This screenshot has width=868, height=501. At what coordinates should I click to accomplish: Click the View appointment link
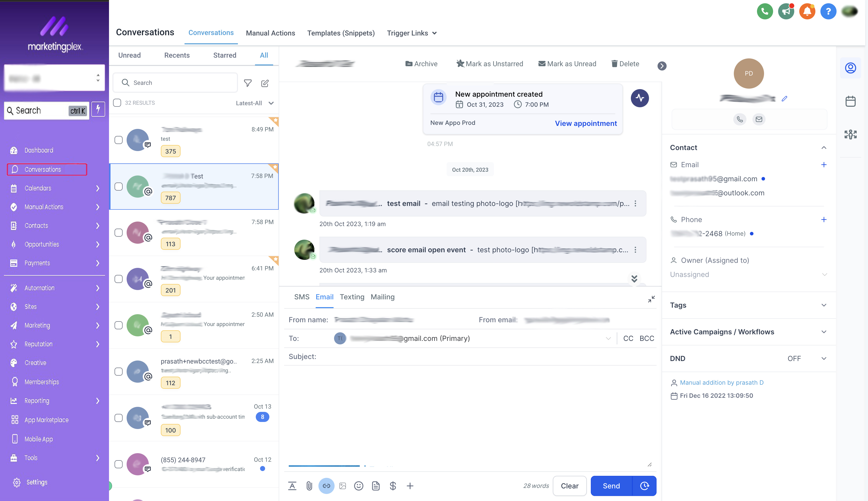(x=586, y=123)
